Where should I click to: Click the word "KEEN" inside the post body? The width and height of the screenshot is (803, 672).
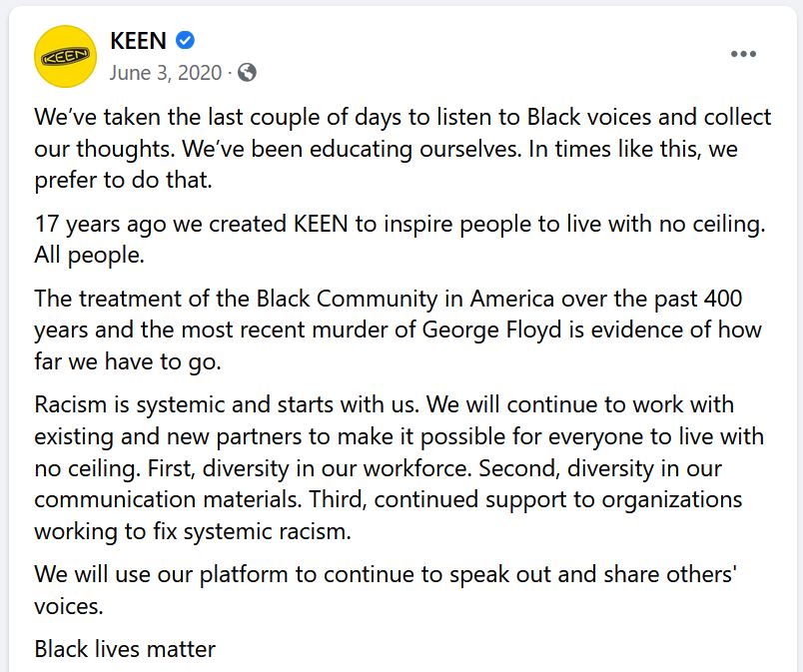click(320, 225)
